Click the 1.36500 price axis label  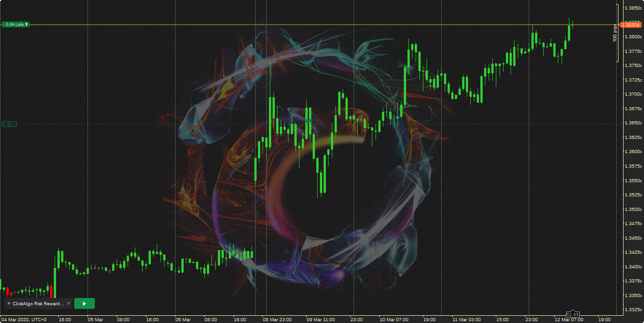[634, 123]
